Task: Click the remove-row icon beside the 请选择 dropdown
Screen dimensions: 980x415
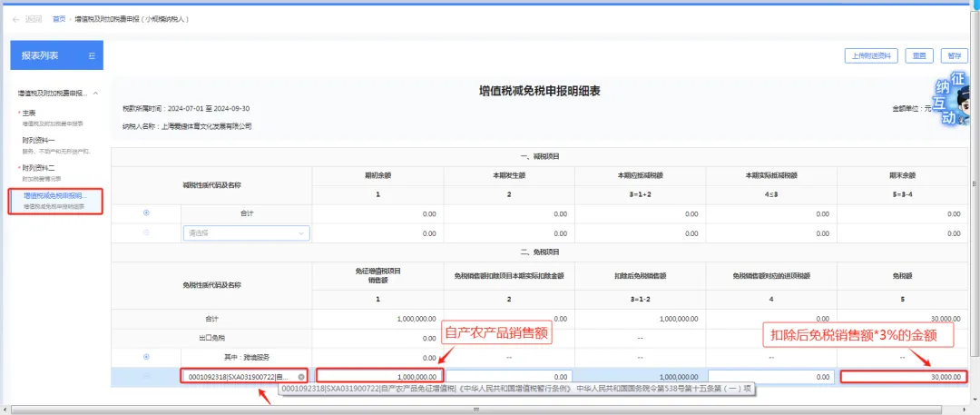Action: [146, 232]
